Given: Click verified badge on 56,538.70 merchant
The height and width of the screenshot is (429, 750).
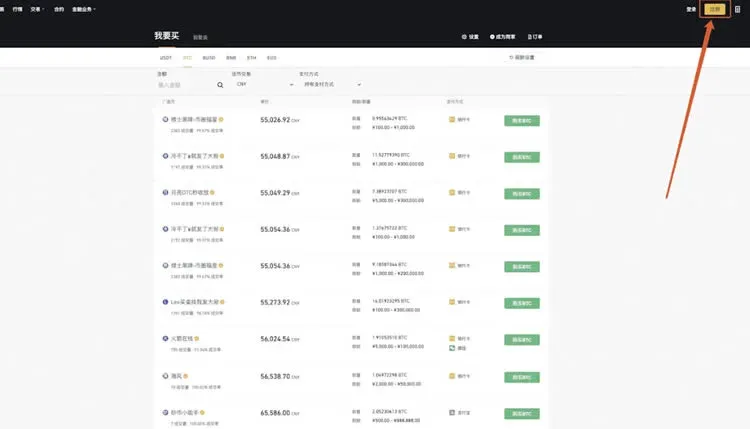Looking at the screenshot, I should coord(186,376).
